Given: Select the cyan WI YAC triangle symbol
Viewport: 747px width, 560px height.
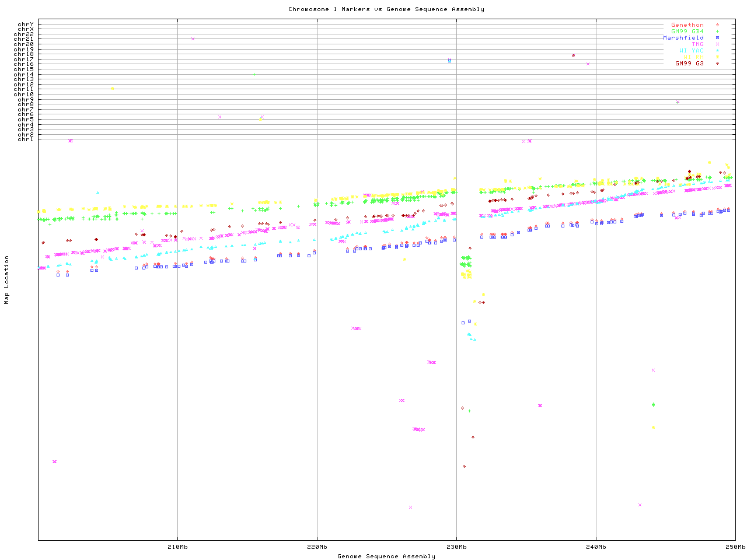Looking at the screenshot, I should click(x=717, y=51).
